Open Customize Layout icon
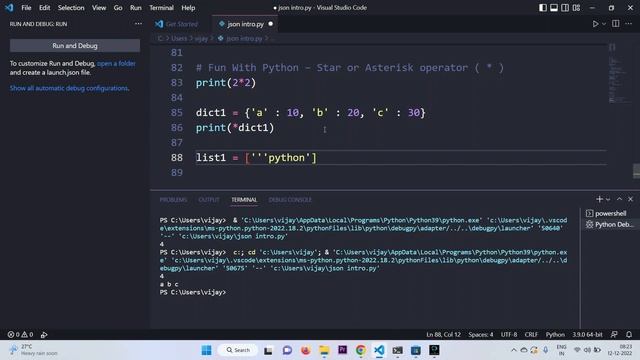Viewport: 640px width, 360px height. click(576, 8)
